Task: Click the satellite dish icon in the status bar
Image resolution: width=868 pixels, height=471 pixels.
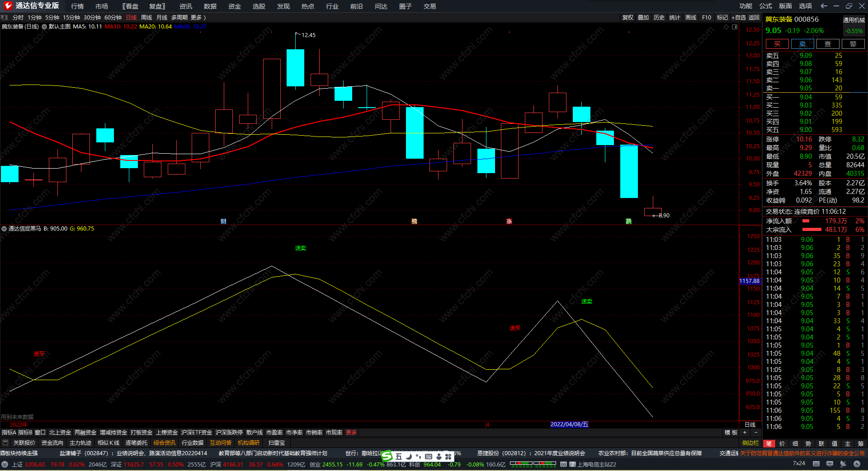Action: pos(843,464)
